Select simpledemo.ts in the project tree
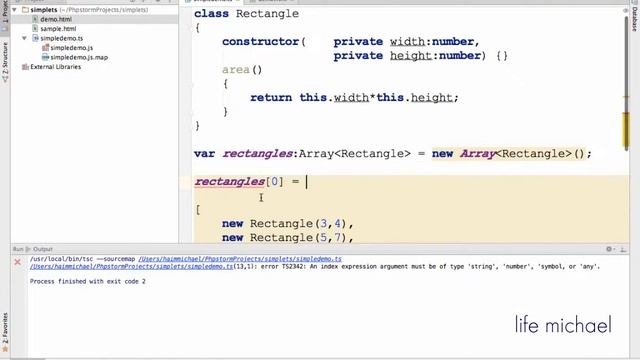The height and width of the screenshot is (360, 640). [x=61, y=38]
